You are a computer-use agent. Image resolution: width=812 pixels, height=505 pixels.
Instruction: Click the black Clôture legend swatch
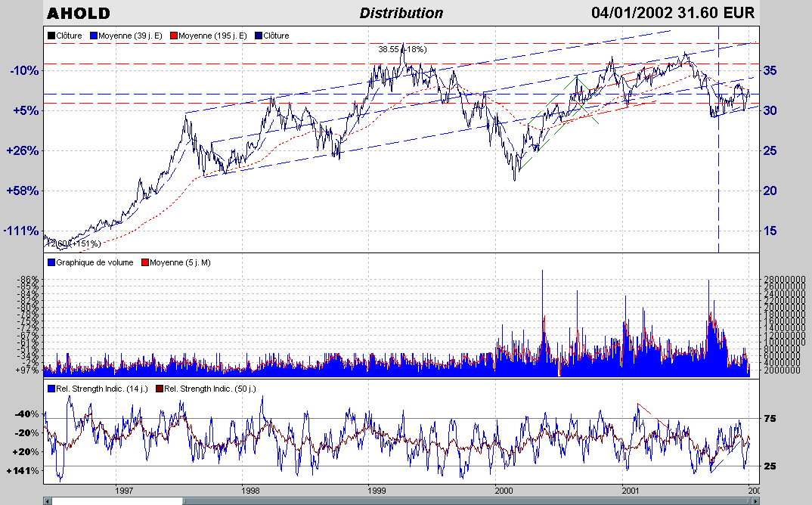click(x=51, y=36)
